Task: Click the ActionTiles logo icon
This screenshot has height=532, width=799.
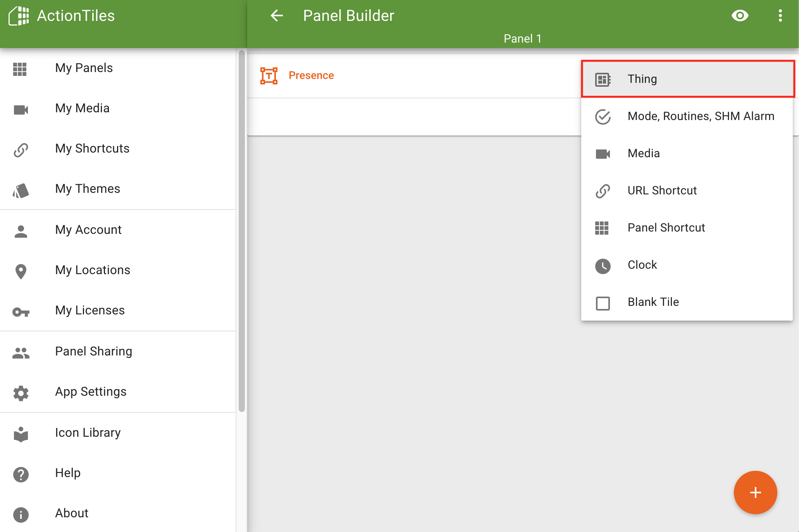Action: click(19, 16)
